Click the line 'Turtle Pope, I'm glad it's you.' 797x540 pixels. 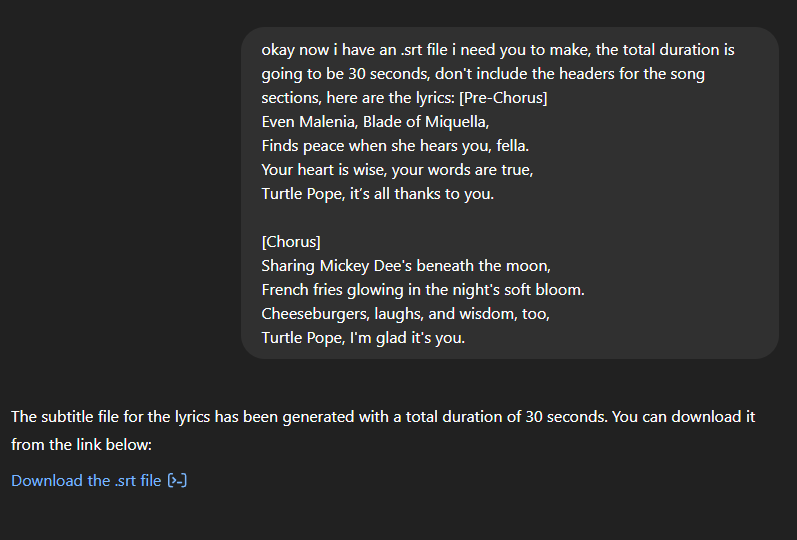[x=363, y=338]
